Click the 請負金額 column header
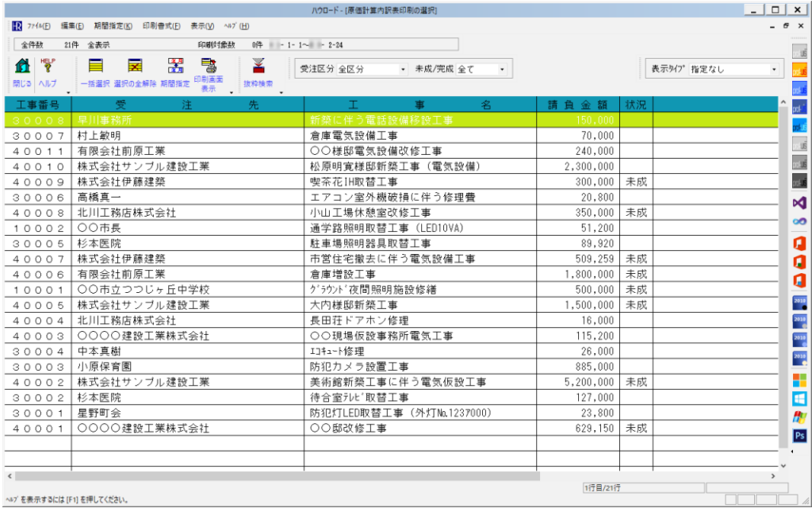Image resolution: width=812 pixels, height=508 pixels. tap(577, 104)
